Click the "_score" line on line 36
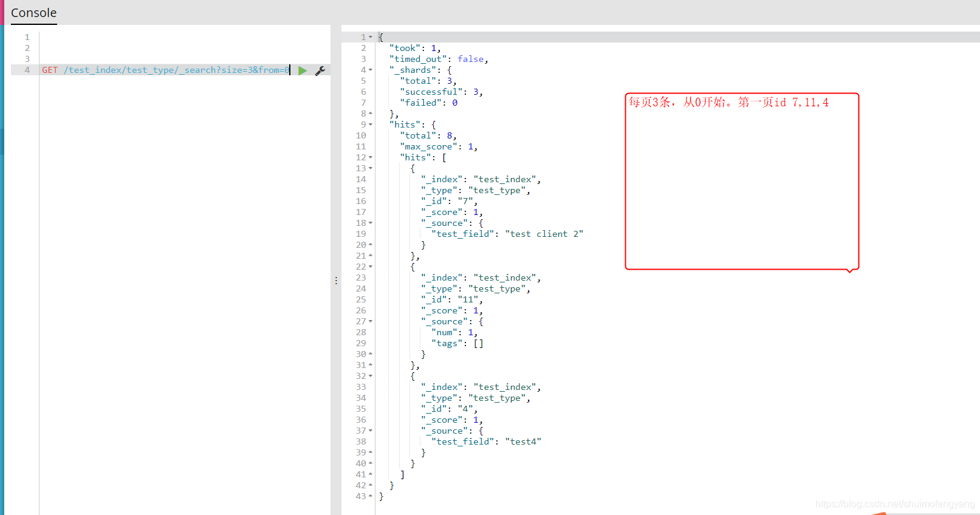980x515 pixels. click(x=452, y=420)
